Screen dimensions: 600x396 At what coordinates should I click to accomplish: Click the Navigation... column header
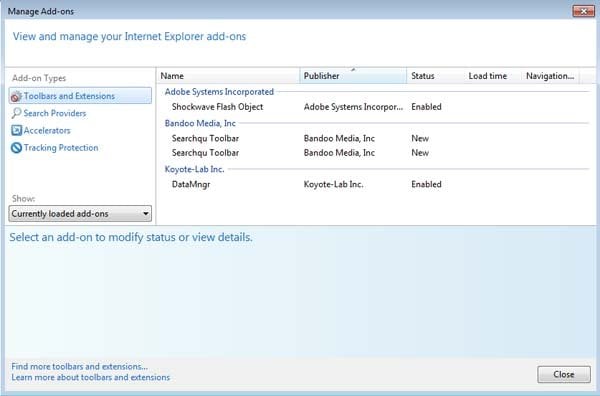(550, 76)
